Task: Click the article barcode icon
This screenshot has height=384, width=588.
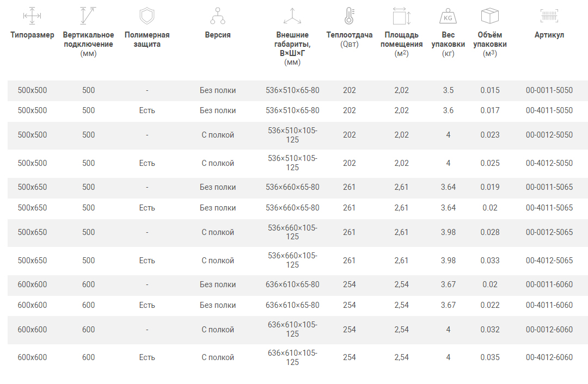Action: [549, 15]
